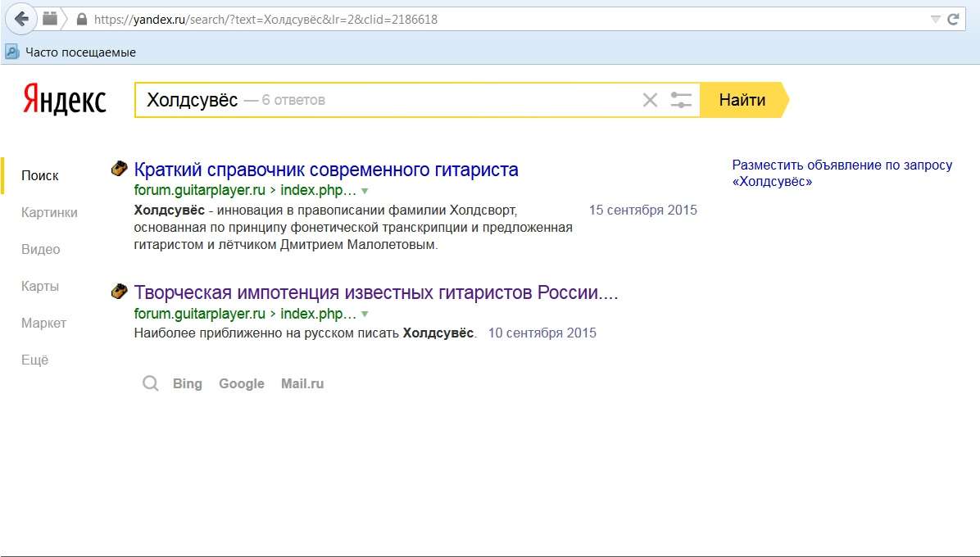View site security via the padlock icon
Image resolution: width=980 pixels, height=557 pixels.
81,20
